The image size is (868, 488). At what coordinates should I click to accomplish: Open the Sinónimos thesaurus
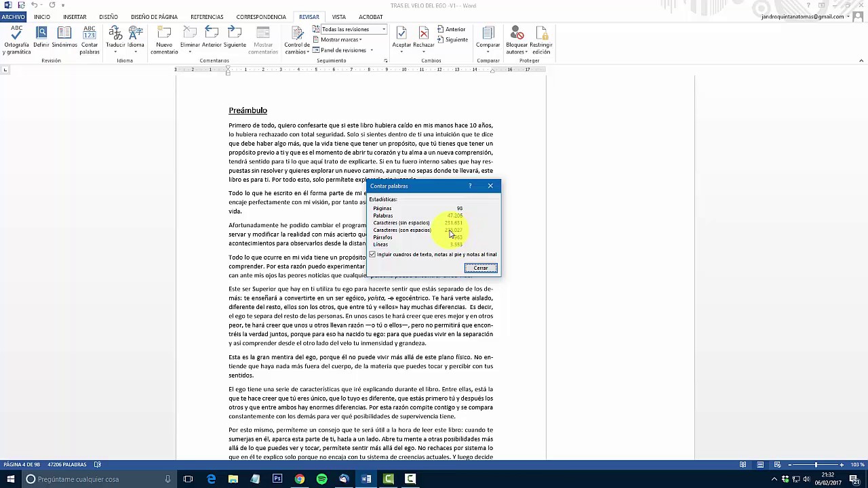click(x=64, y=37)
